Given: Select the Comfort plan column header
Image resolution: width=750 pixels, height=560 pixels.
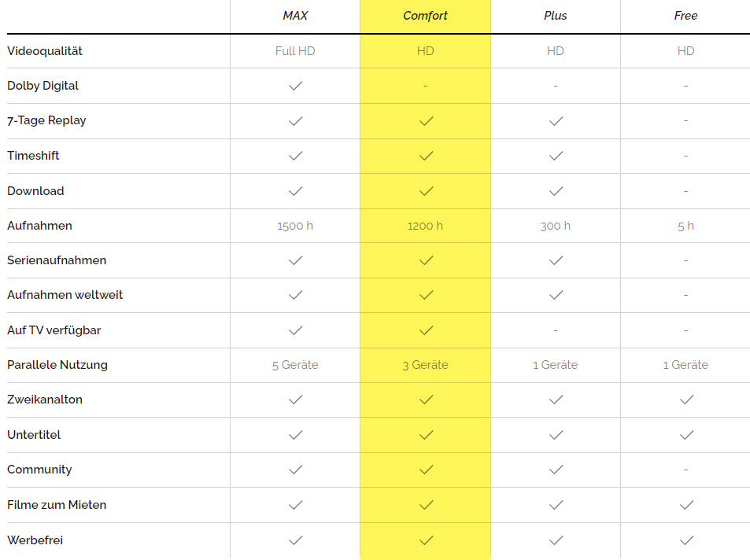Looking at the screenshot, I should click(426, 16).
